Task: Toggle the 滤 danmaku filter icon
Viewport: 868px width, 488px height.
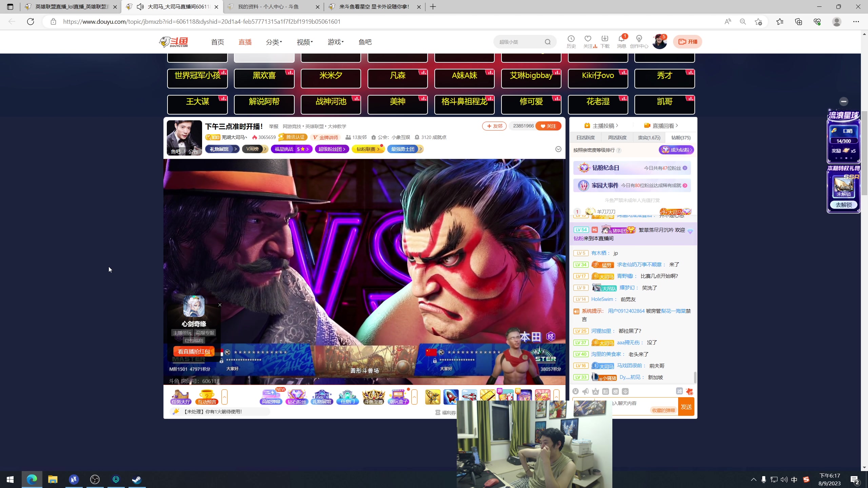Action: pos(679,391)
